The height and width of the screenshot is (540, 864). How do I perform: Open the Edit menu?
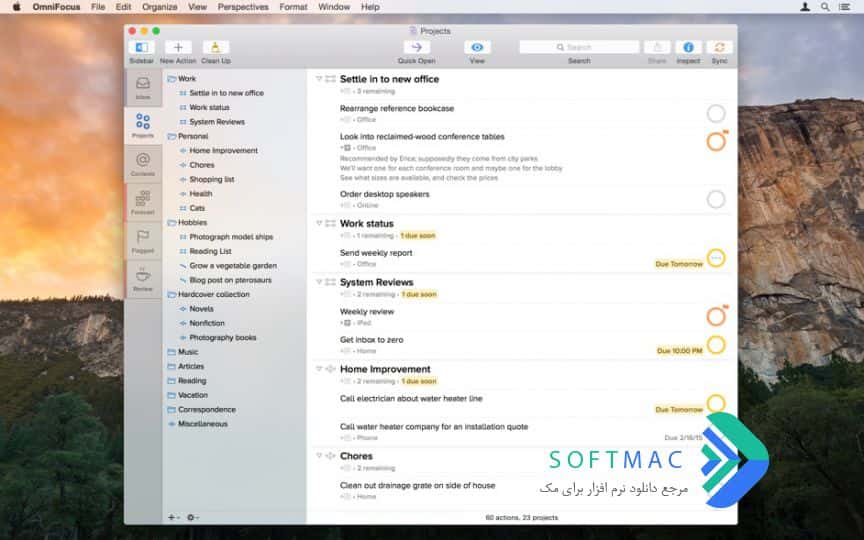point(123,7)
